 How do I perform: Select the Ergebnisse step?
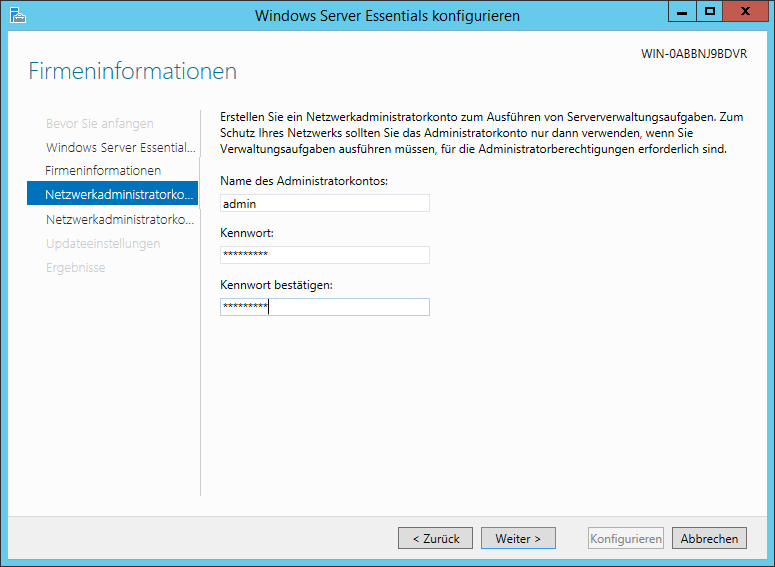(76, 268)
